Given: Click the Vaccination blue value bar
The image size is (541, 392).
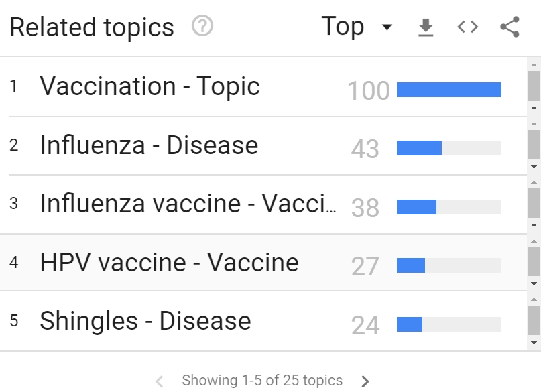Looking at the screenshot, I should point(448,90).
